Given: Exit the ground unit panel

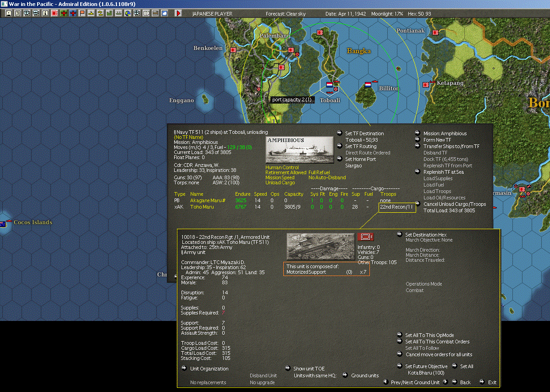Looking at the screenshot, I should coord(492,382).
